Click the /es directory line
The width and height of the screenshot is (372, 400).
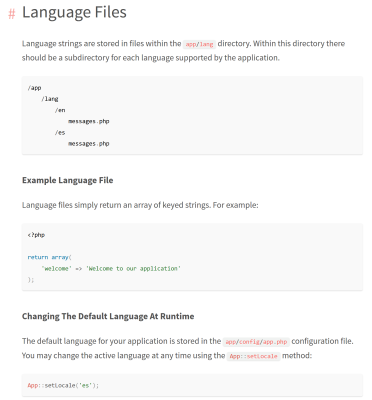pos(60,132)
